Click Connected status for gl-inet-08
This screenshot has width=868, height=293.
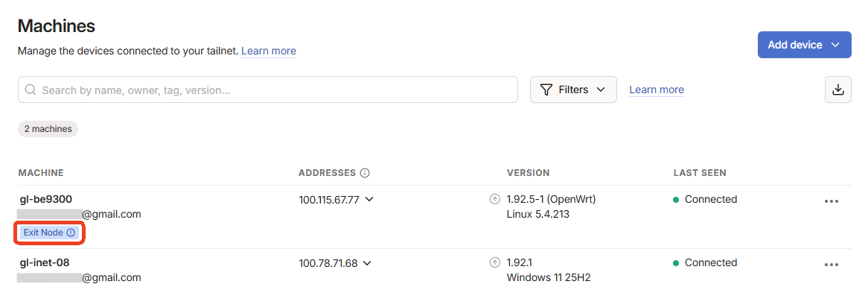(705, 263)
